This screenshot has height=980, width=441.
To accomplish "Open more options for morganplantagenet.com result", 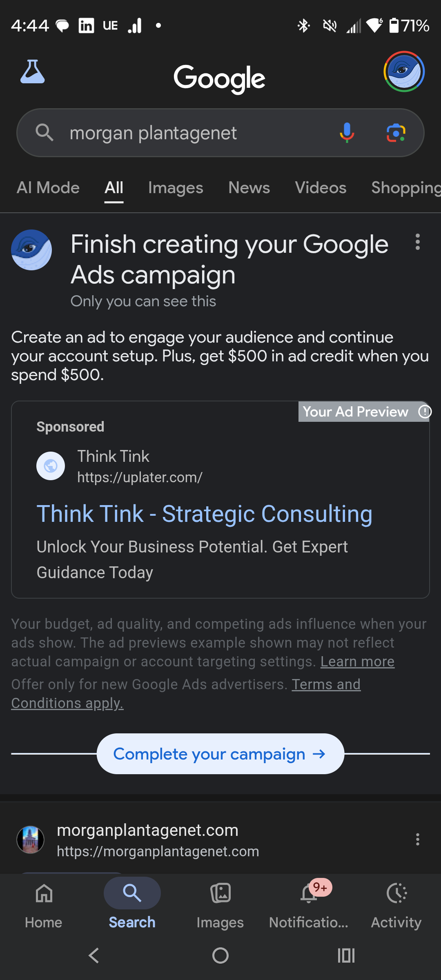I will (x=417, y=840).
